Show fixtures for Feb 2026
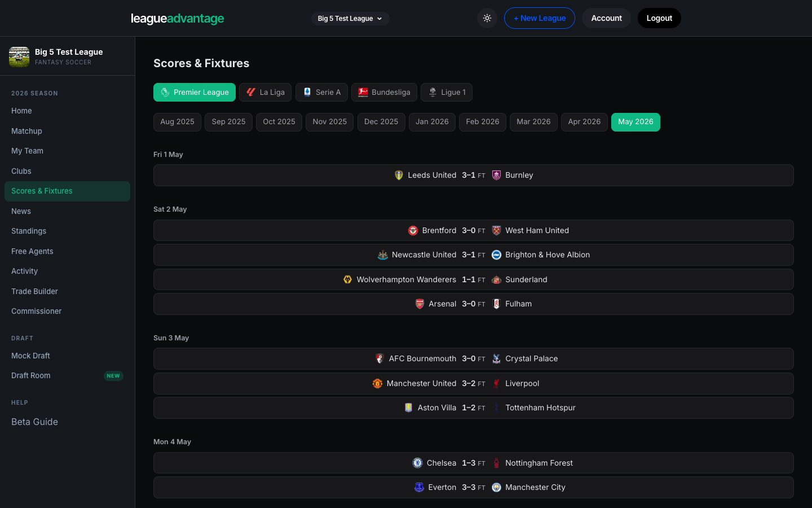Screen dimensions: 812x508 483,122
